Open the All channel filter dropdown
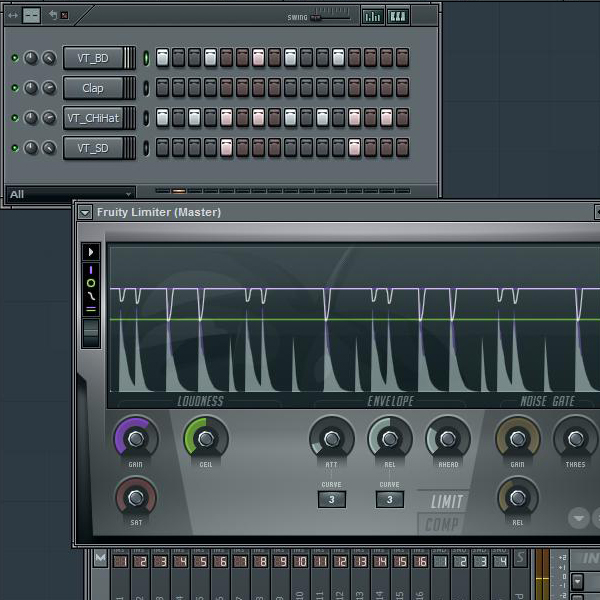 pyautogui.click(x=70, y=194)
